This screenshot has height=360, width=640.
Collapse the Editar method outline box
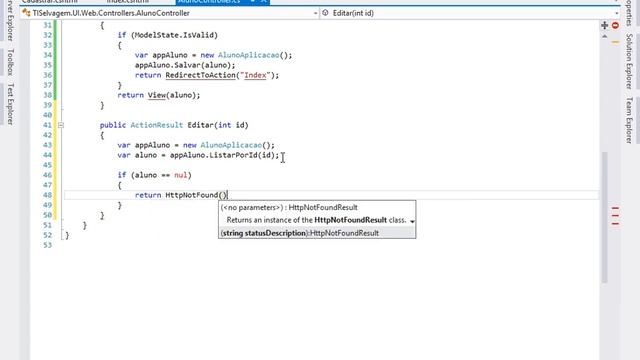tap(60, 125)
